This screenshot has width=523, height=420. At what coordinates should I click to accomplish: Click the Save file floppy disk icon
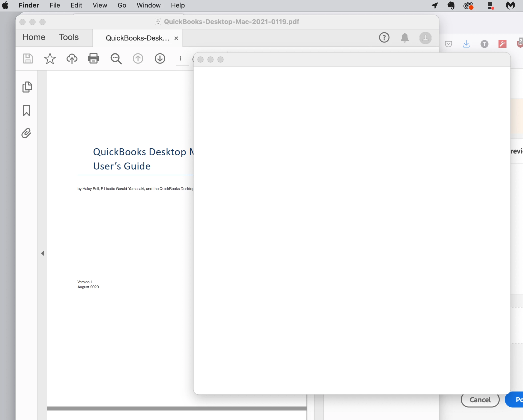[x=28, y=59]
